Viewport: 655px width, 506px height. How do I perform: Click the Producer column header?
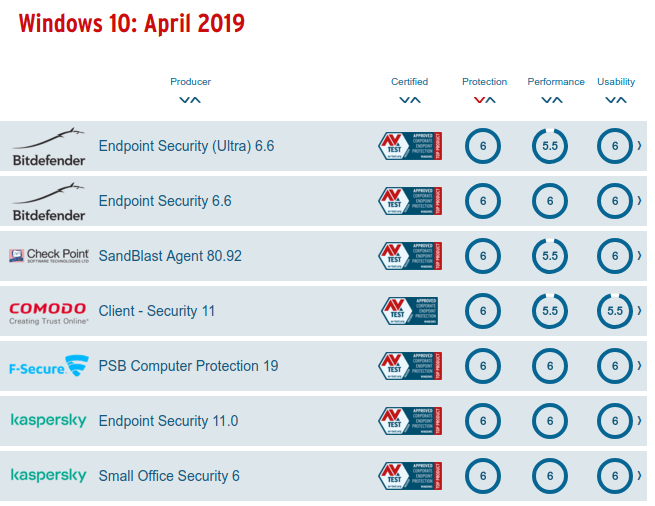click(x=190, y=81)
